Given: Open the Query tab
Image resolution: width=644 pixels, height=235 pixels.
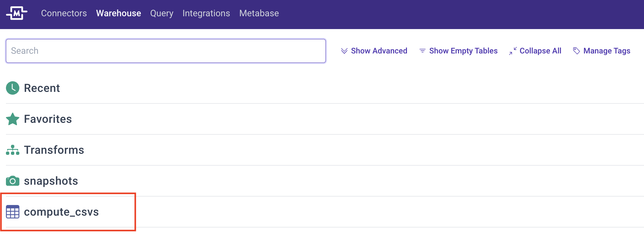Looking at the screenshot, I should 162,13.
